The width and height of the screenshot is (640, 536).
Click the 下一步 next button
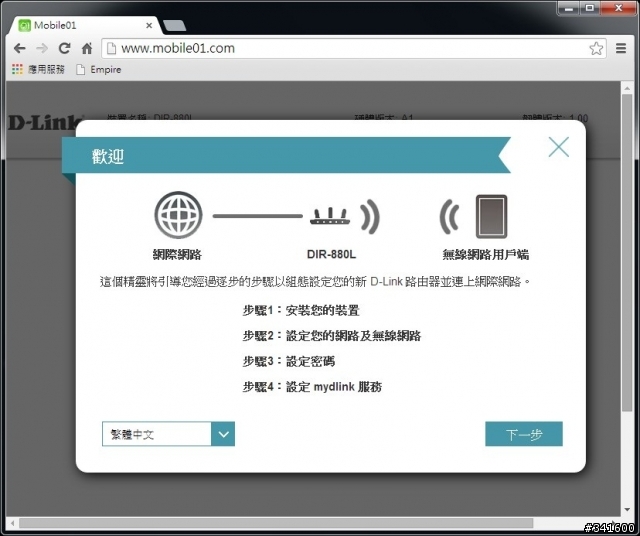(524, 434)
